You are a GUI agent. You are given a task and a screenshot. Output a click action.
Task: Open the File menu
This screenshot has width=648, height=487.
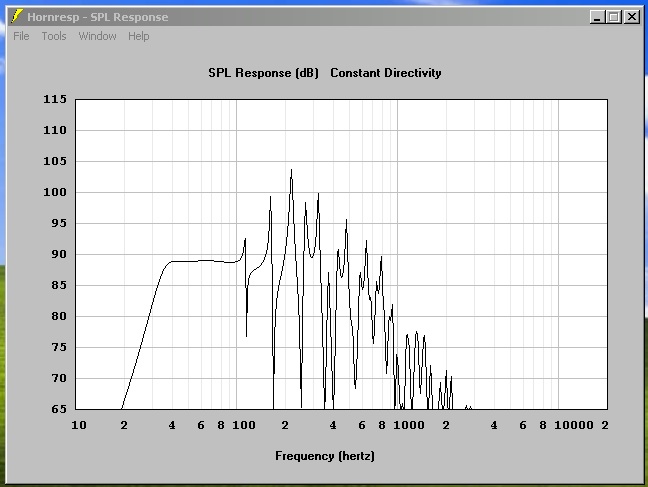[21, 36]
